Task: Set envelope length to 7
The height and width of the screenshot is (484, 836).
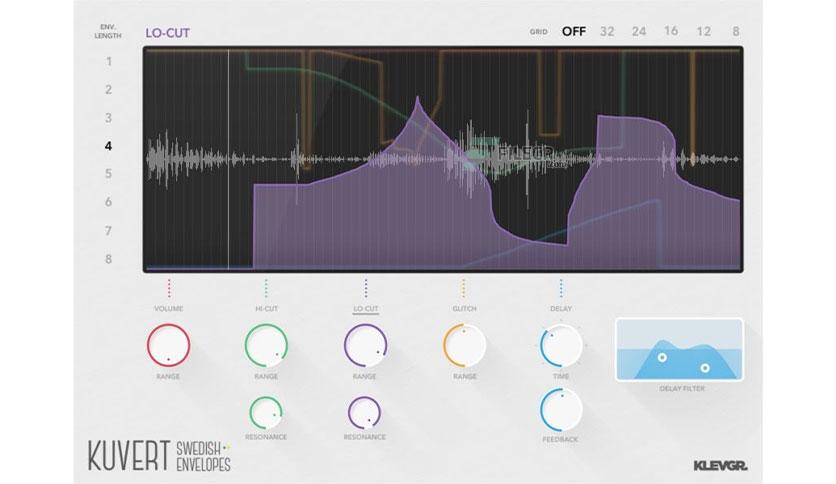Action: [x=109, y=231]
